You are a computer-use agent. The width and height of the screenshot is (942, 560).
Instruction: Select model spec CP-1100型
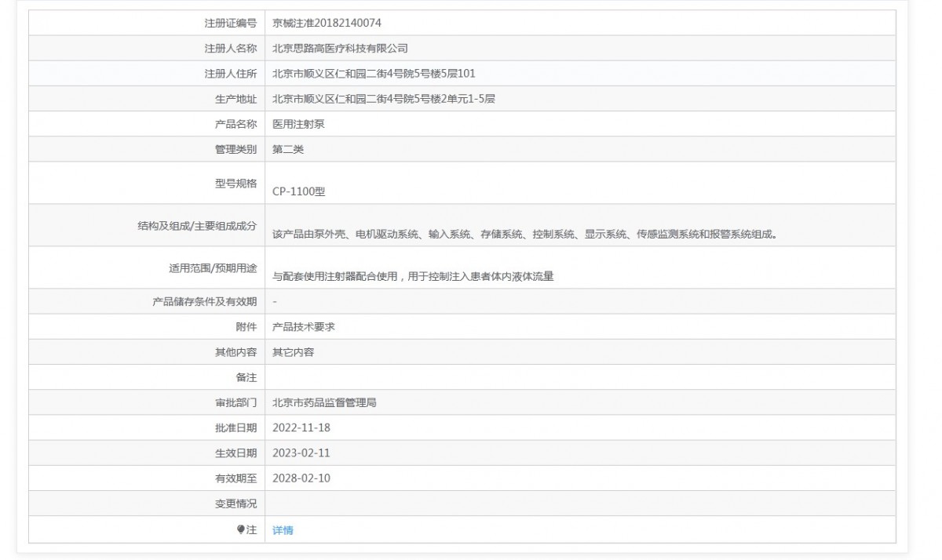pos(299,191)
